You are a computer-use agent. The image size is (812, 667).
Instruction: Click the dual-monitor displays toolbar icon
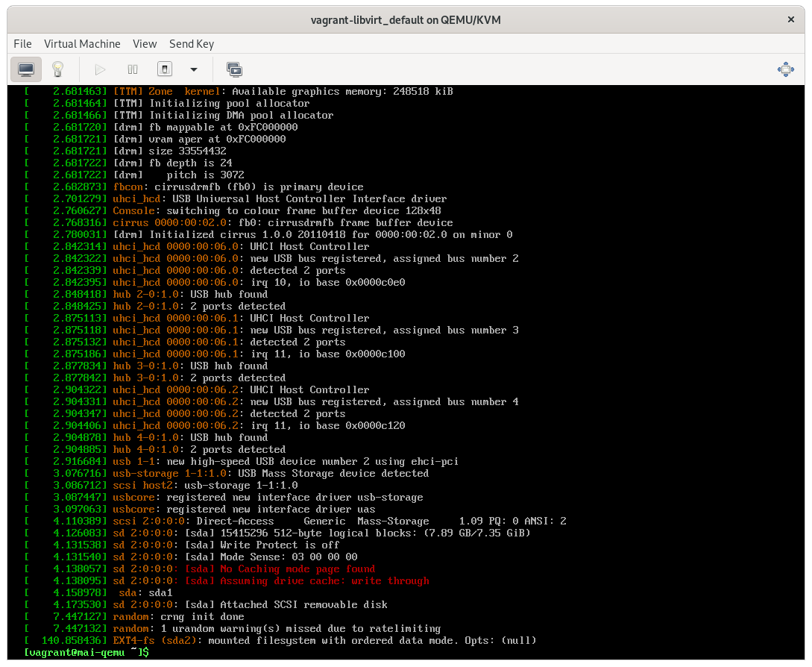234,69
